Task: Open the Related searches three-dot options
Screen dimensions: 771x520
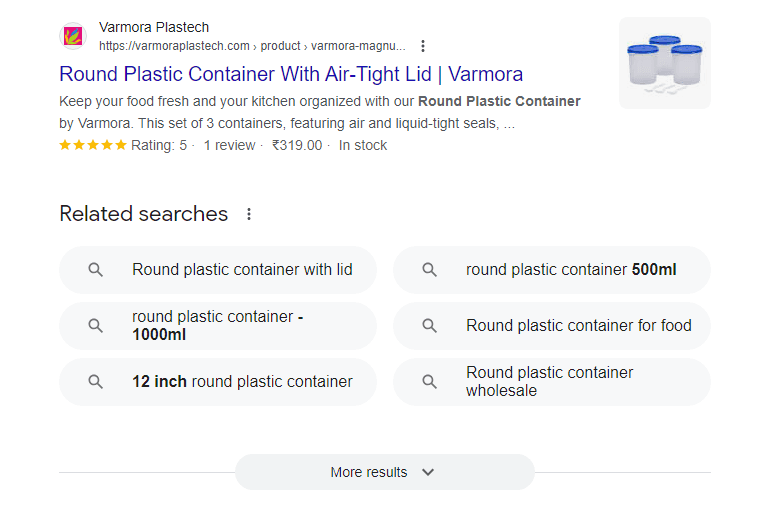Action: [249, 214]
